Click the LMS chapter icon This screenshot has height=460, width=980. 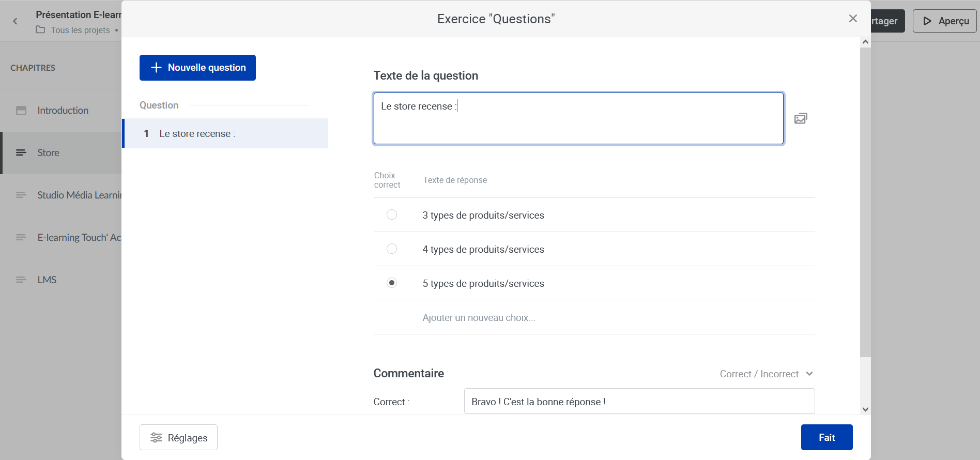pyautogui.click(x=21, y=280)
